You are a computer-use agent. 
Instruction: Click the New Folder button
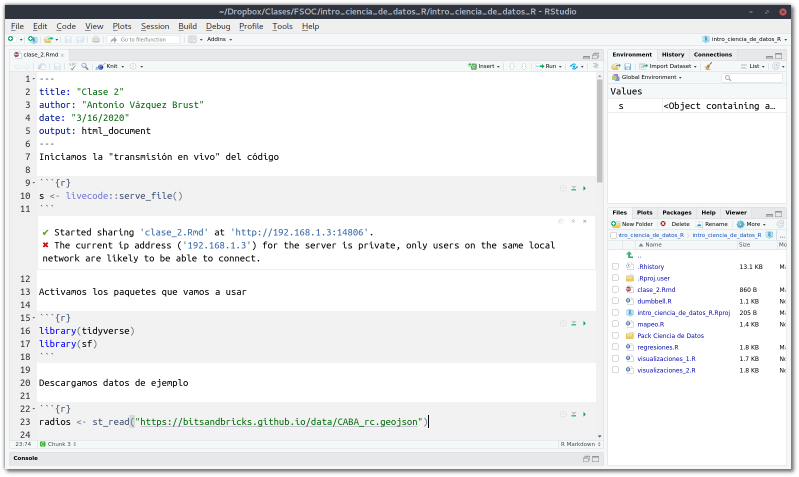point(632,224)
